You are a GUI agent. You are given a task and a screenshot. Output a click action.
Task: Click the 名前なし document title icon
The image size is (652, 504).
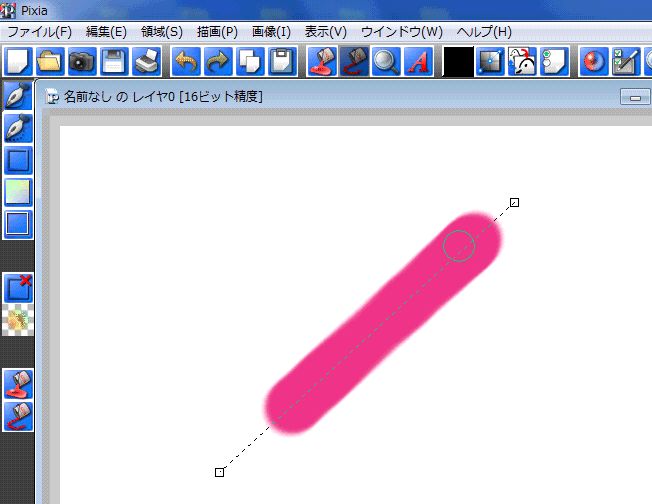[52, 96]
